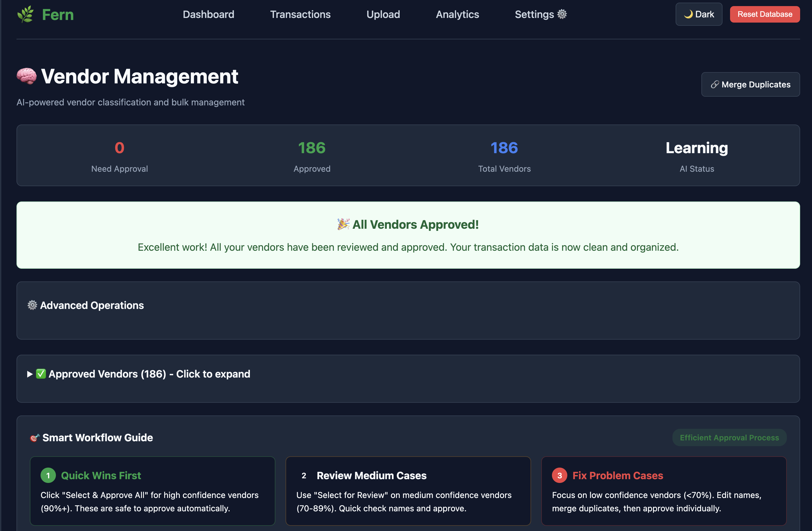Go to the Transactions page
The image size is (812, 531).
300,14
